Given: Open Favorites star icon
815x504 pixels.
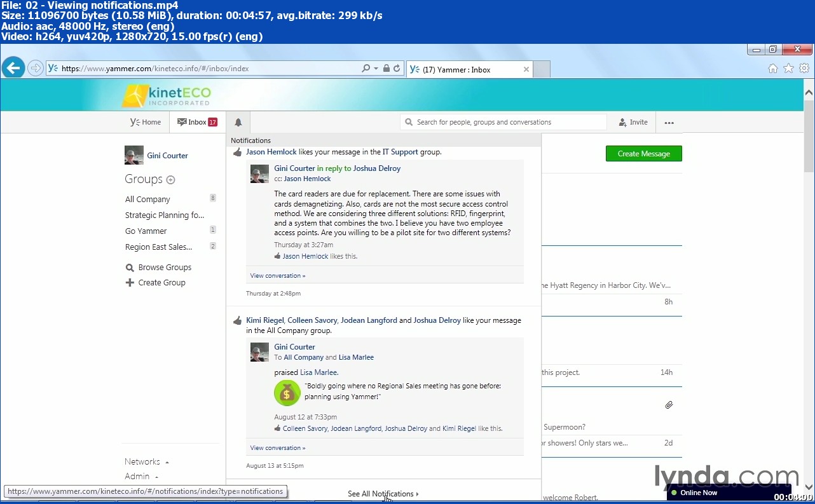Looking at the screenshot, I should [788, 69].
